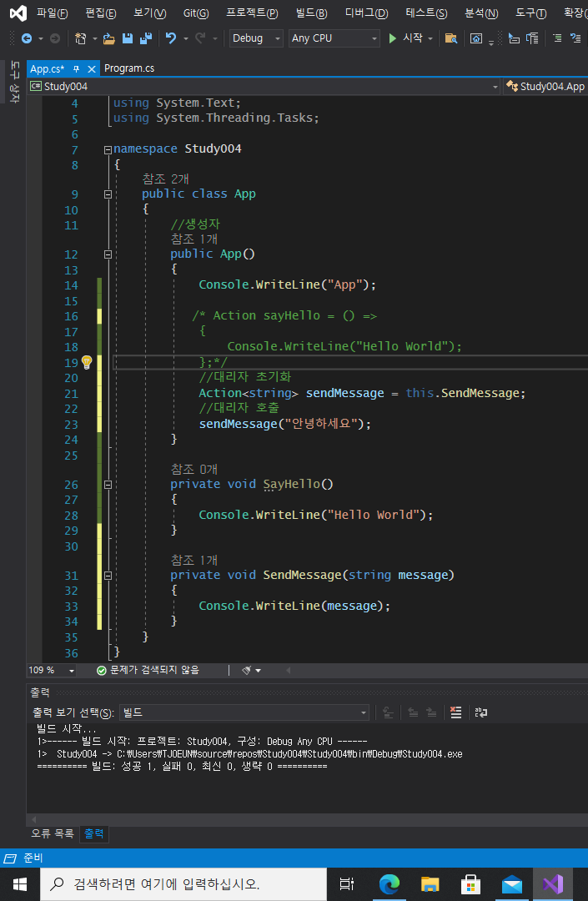The width and height of the screenshot is (588, 901).
Task: Click the Open File folder icon
Action: (x=108, y=38)
